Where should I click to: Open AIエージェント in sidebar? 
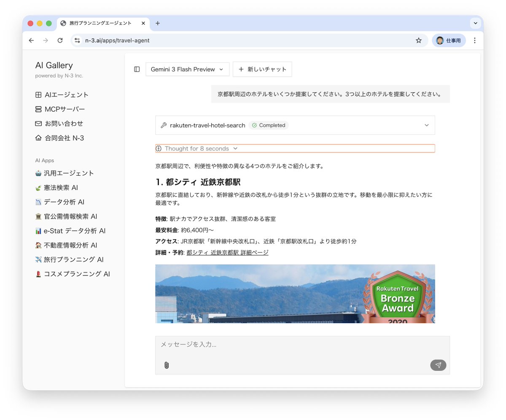coord(62,95)
